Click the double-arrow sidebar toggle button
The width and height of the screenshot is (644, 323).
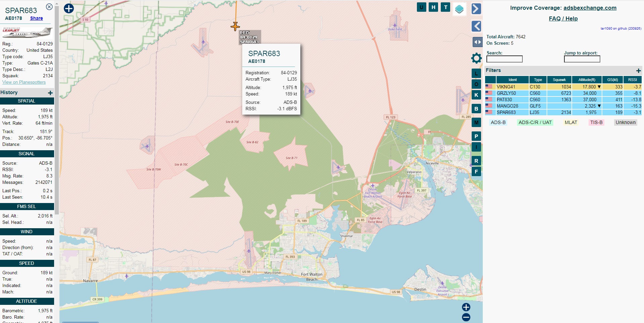coord(477,42)
